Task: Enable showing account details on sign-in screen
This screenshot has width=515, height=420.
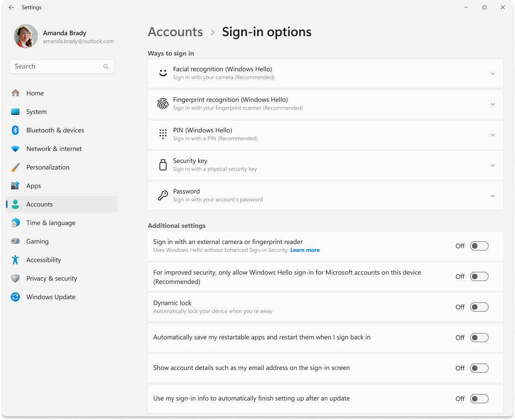Action: coord(479,368)
